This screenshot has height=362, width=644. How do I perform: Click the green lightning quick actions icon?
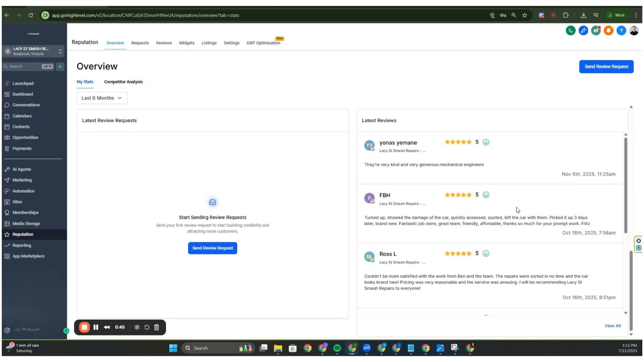(60, 66)
